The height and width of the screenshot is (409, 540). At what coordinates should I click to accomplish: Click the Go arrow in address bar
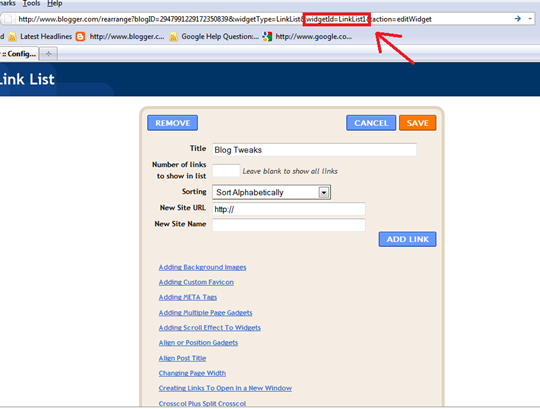pyautogui.click(x=518, y=19)
